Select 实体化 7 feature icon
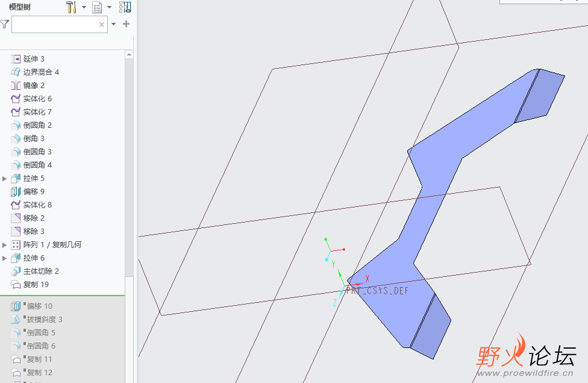 tap(16, 112)
